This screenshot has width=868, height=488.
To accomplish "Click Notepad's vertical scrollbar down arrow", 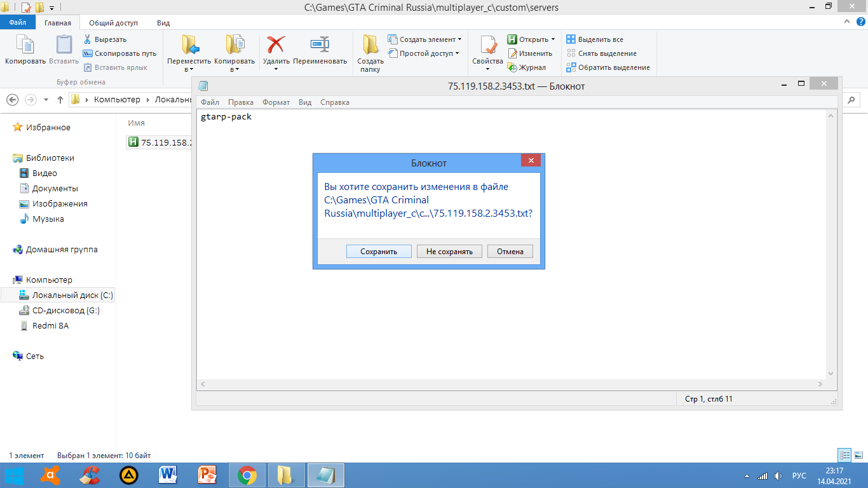I will (831, 374).
